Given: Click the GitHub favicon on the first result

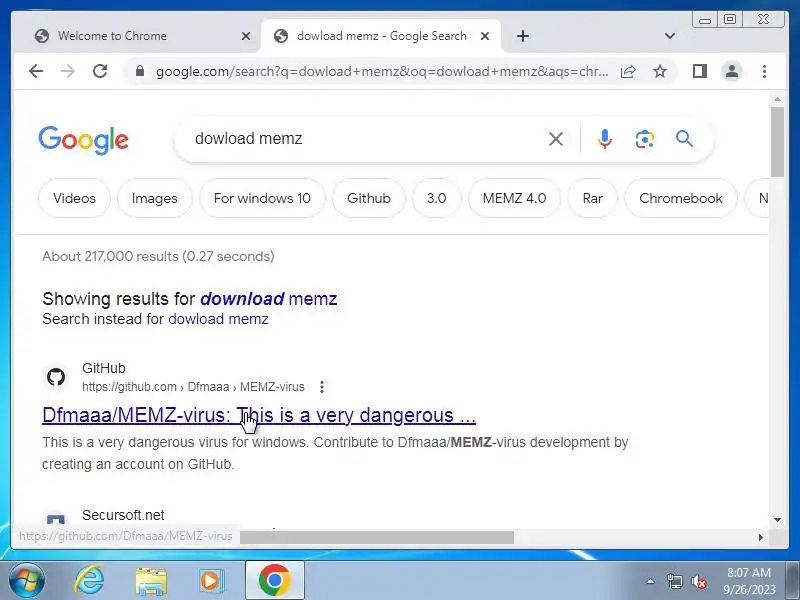Looking at the screenshot, I should click(56, 378).
